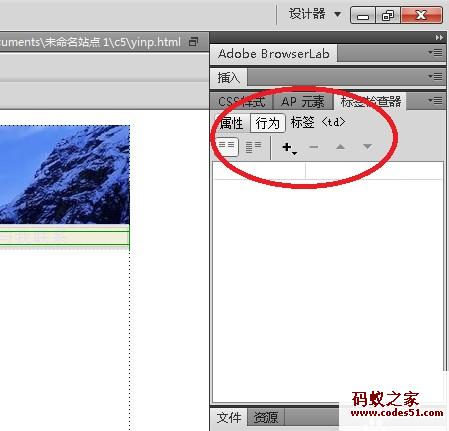The image size is (449, 431).
Task: Open the 插入 panel options menu
Action: coord(435,77)
